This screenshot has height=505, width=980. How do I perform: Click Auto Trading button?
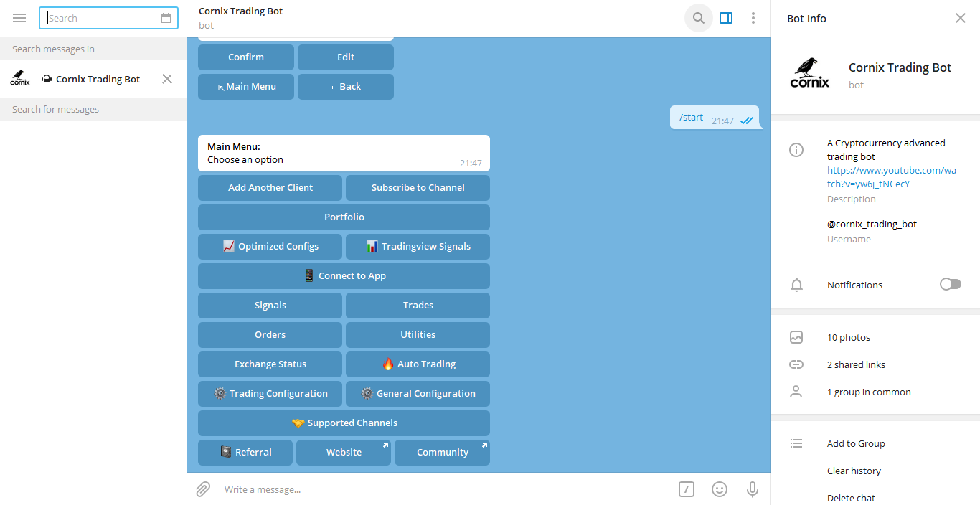click(x=418, y=364)
